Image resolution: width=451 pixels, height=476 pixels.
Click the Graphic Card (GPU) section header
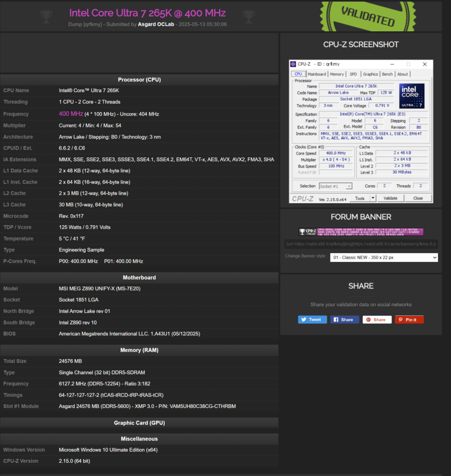pyautogui.click(x=139, y=423)
